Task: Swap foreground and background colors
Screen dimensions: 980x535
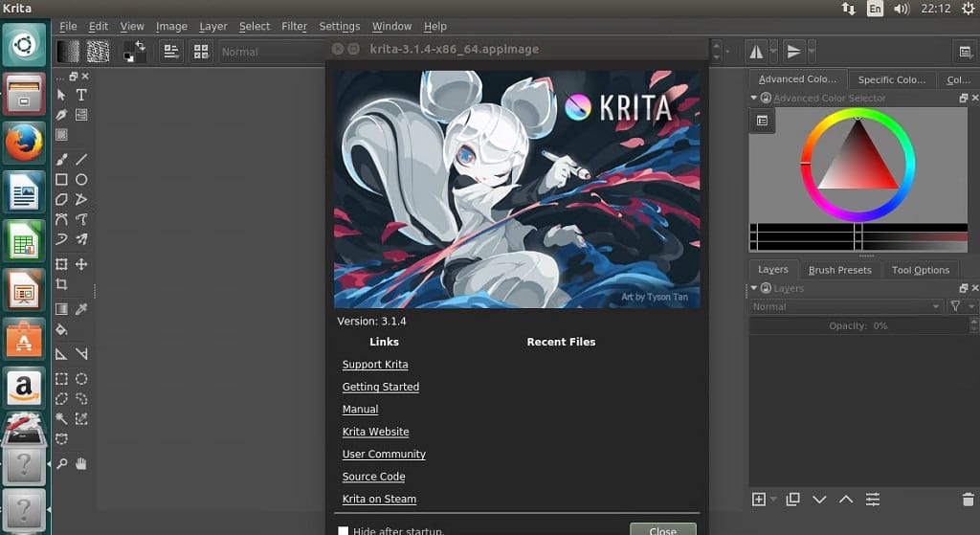Action: (141, 44)
